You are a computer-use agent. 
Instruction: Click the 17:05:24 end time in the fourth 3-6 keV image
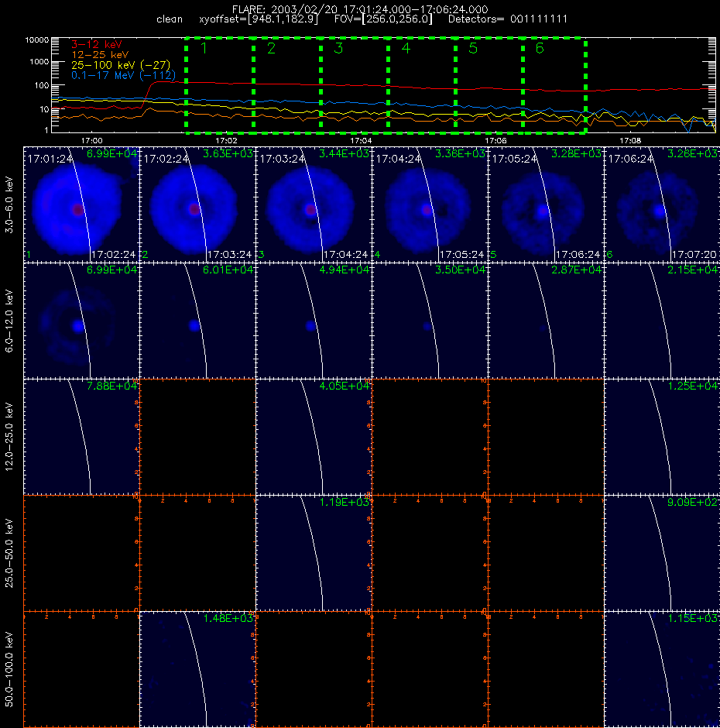(461, 255)
